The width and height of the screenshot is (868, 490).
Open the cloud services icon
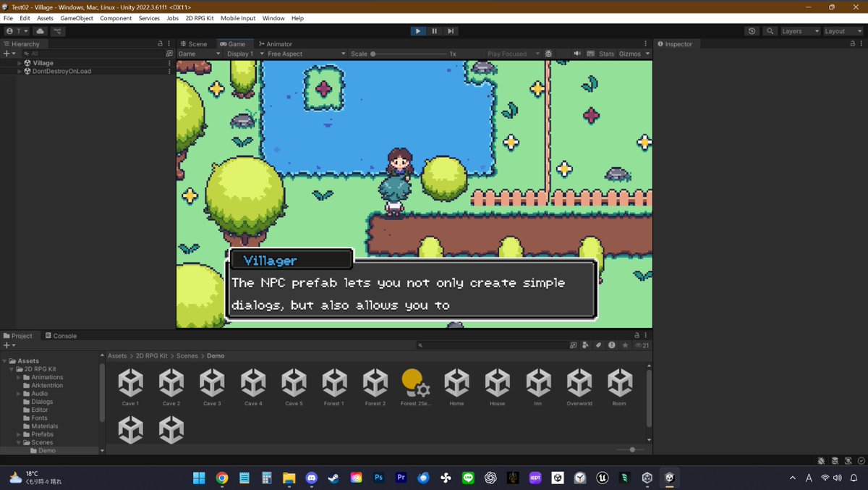point(40,31)
